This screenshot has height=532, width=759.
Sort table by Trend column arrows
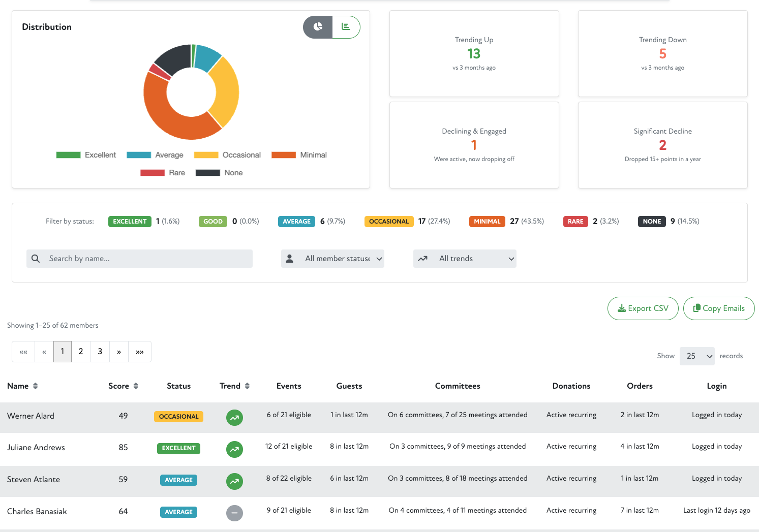247,386
